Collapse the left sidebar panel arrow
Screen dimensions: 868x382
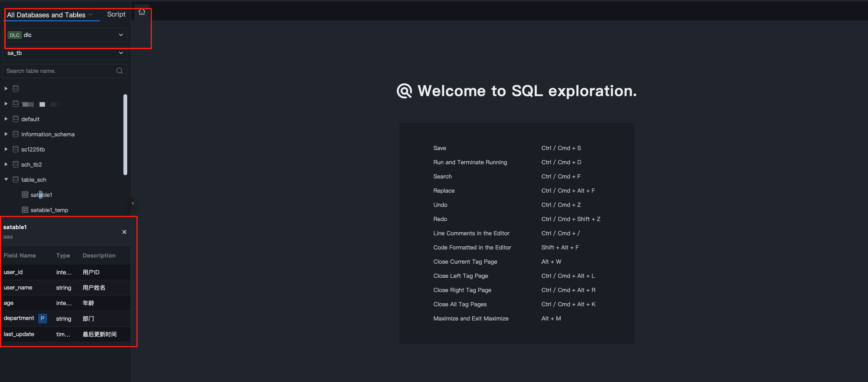[x=133, y=203]
